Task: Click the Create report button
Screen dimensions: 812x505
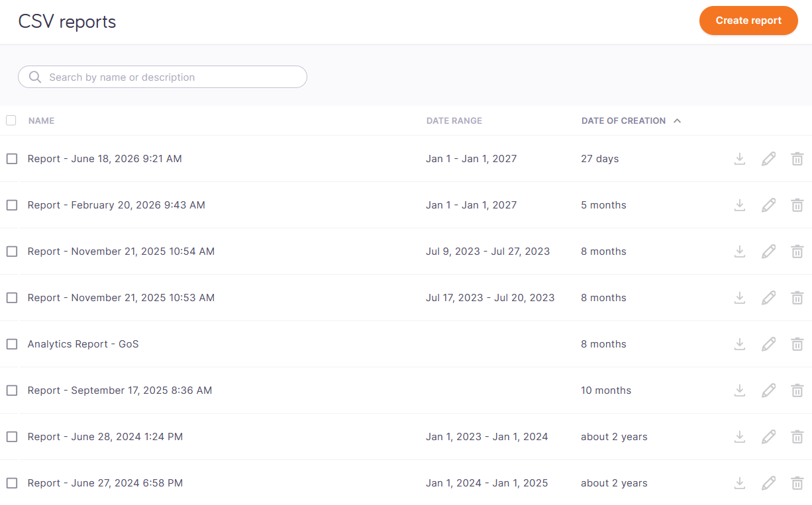Action: 748,21
